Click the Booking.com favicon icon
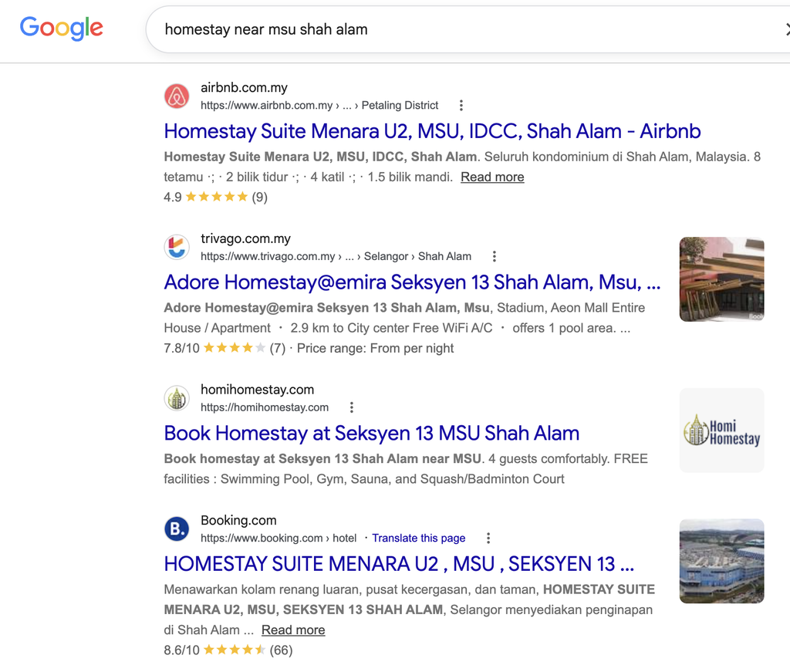Viewport: 790px width, 672px height. [x=177, y=528]
